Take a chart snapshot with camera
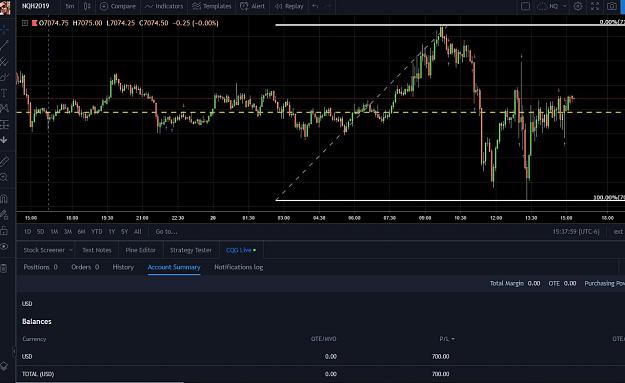 click(x=611, y=6)
